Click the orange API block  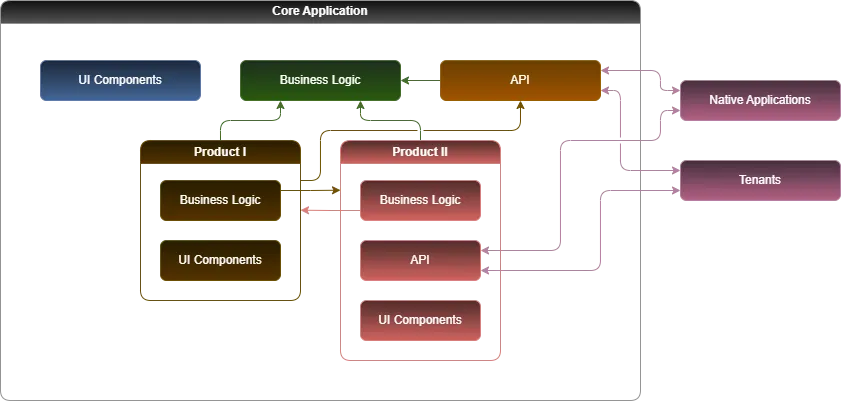click(520, 80)
